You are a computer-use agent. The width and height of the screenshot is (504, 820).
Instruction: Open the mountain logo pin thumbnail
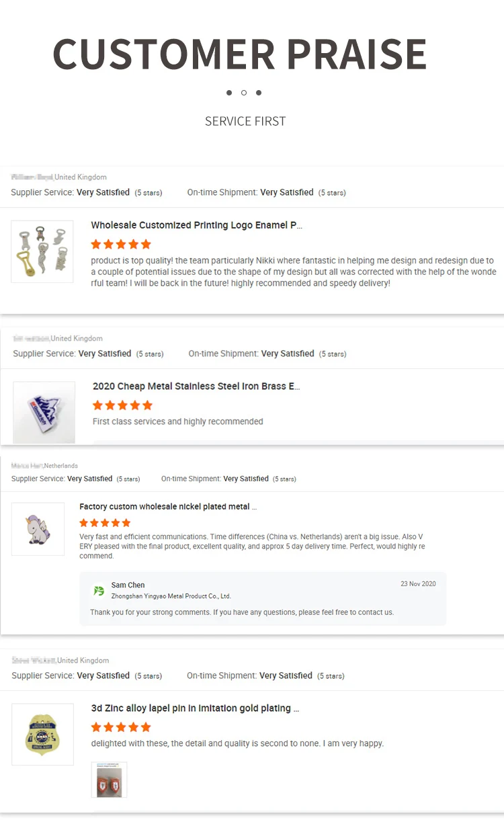[x=44, y=412]
